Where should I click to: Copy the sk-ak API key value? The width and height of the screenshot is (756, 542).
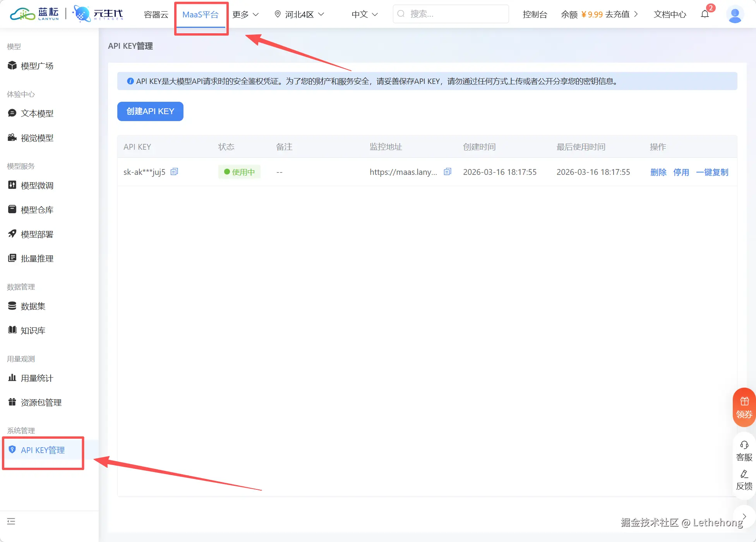(x=174, y=171)
